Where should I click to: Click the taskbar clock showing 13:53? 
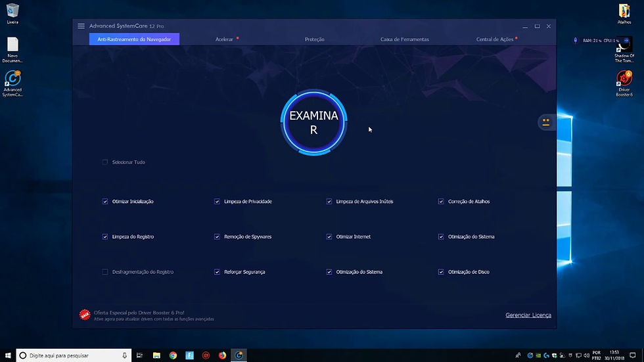click(x=614, y=355)
